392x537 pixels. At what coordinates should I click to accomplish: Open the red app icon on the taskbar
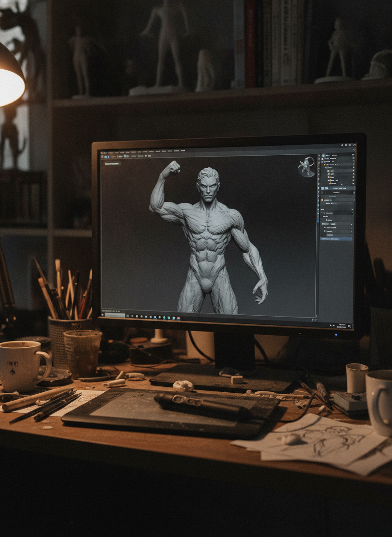click(178, 318)
